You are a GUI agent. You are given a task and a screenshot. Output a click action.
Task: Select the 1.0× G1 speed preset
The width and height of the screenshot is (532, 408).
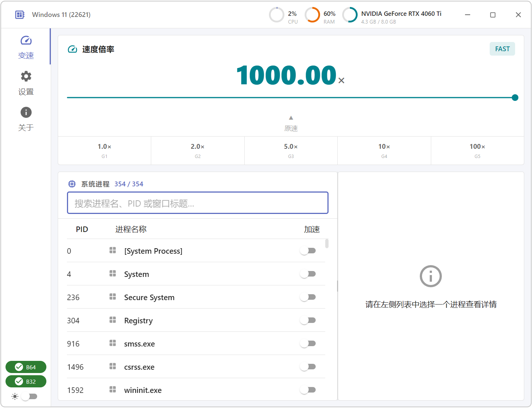[x=104, y=151]
